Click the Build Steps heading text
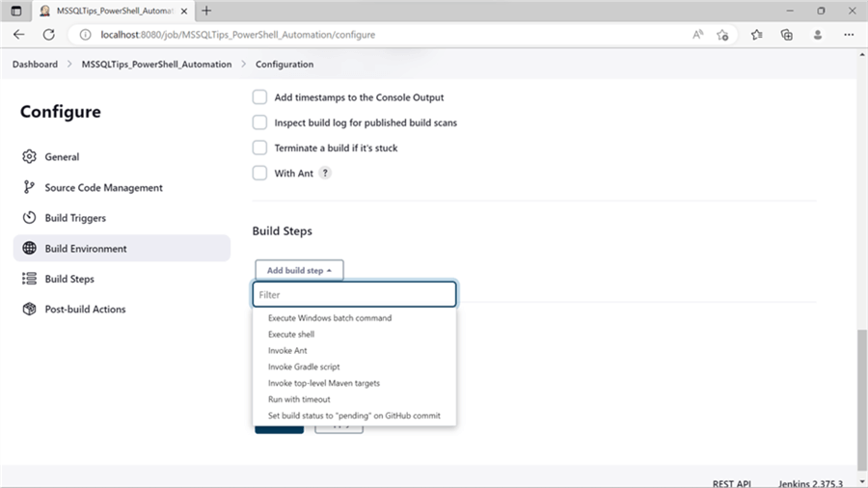 pos(283,230)
